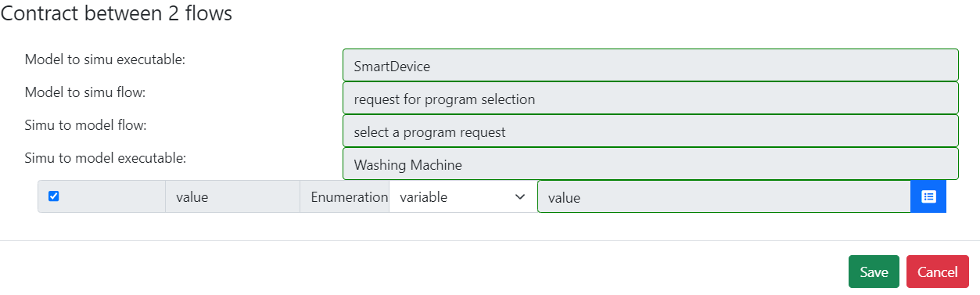This screenshot has width=980, height=295.
Task: Open the blue list icon button
Action: click(928, 196)
